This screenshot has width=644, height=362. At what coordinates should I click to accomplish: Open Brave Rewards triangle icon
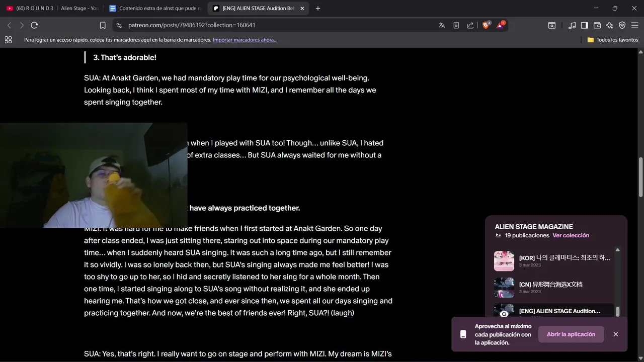point(501,25)
